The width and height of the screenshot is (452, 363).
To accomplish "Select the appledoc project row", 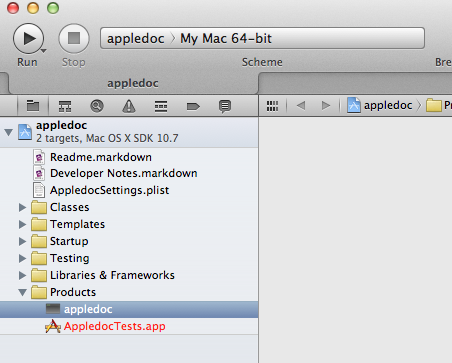I will point(129,132).
